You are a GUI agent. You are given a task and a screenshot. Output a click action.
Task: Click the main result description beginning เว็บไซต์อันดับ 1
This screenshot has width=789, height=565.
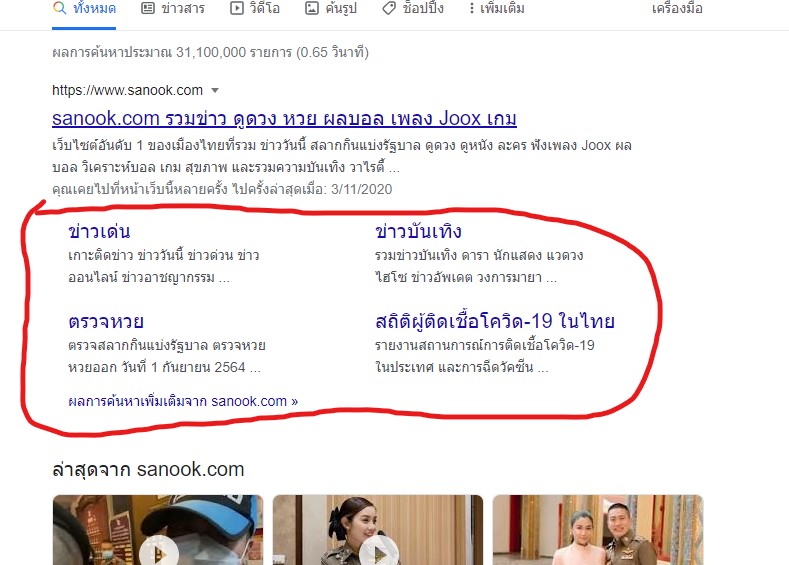pos(342,156)
